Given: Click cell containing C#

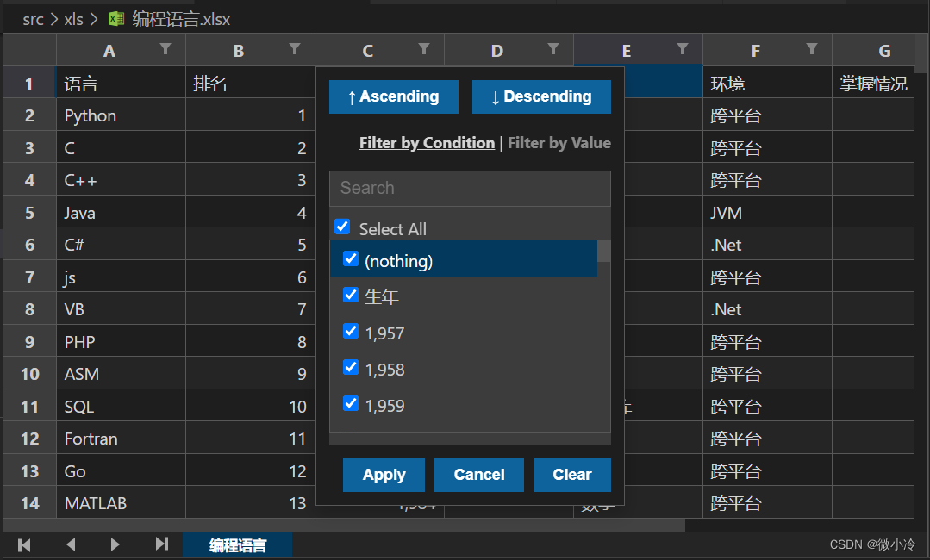Looking at the screenshot, I should point(121,245).
